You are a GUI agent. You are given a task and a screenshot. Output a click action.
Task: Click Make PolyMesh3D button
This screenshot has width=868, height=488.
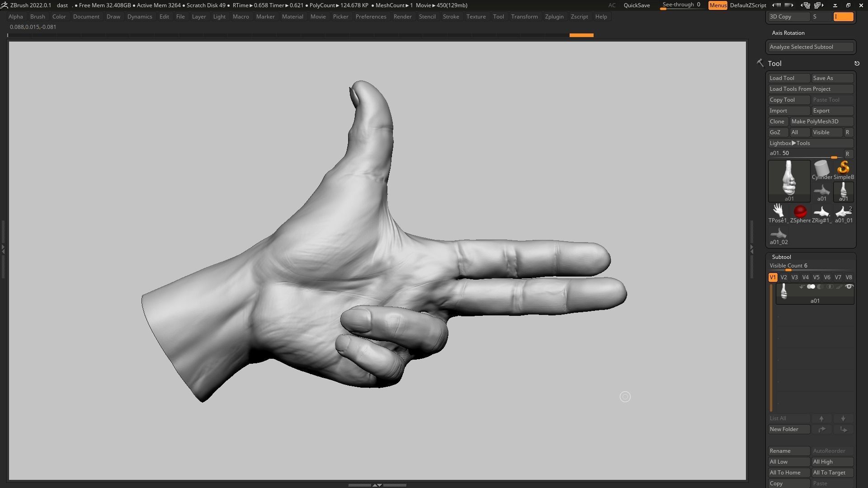coord(821,122)
